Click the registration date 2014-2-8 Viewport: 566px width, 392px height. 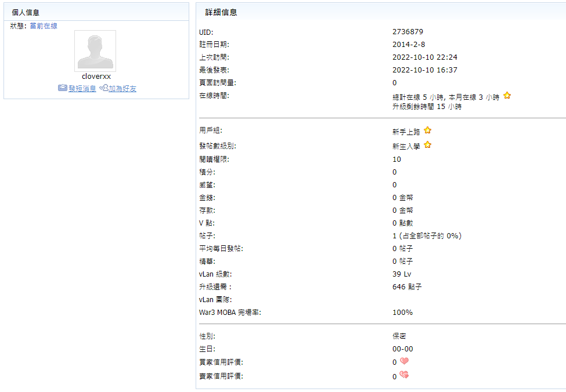tap(409, 44)
